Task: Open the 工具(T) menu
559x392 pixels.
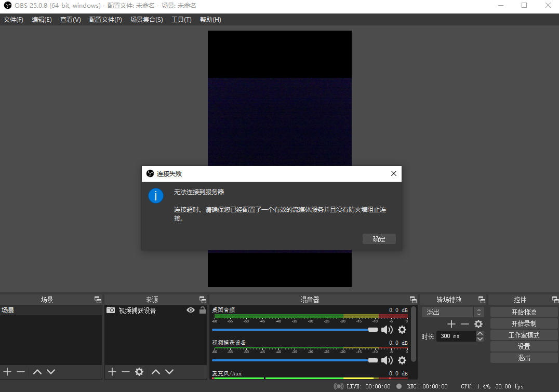Action: (x=181, y=20)
